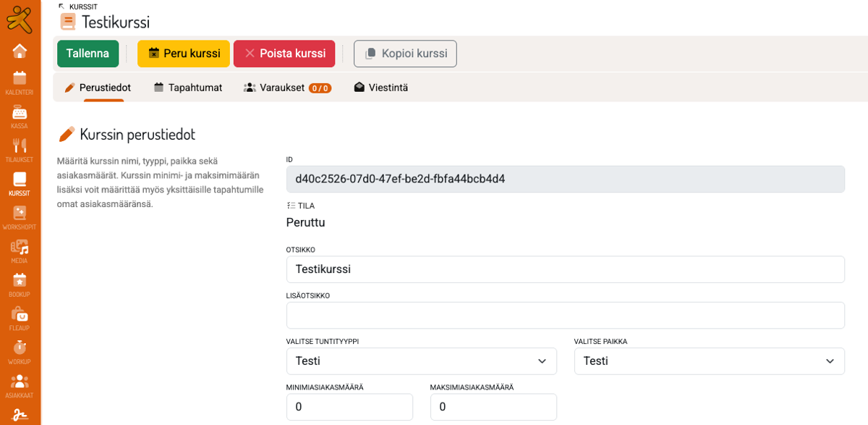Switch to the Perustiedot tab
Screen dimensions: 868x425
coord(98,88)
